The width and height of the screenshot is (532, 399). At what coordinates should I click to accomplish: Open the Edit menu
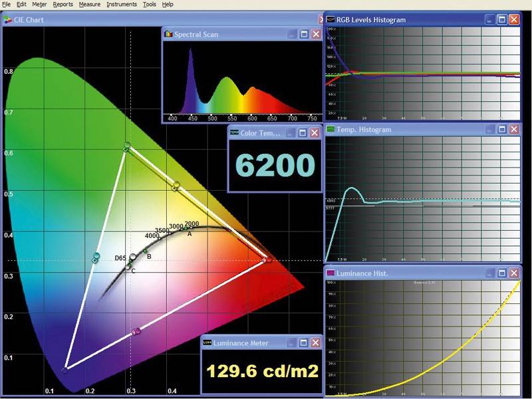pyautogui.click(x=21, y=5)
